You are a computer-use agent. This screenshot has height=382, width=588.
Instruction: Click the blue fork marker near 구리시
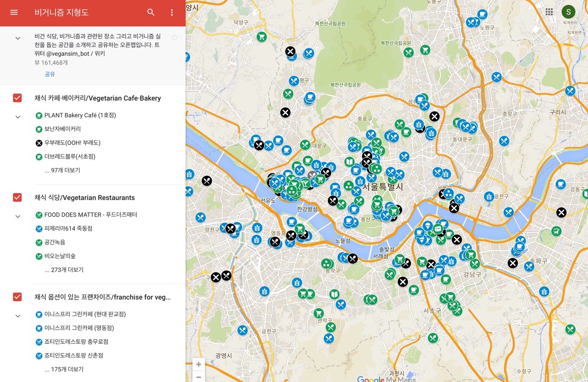(570, 91)
